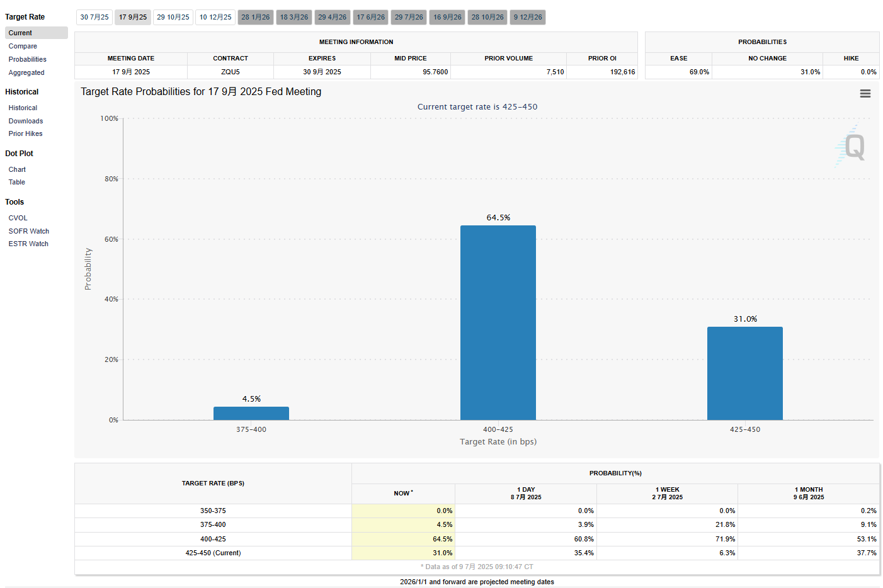Open the Dot Plot Chart
This screenshot has width=883, height=588.
click(x=17, y=169)
